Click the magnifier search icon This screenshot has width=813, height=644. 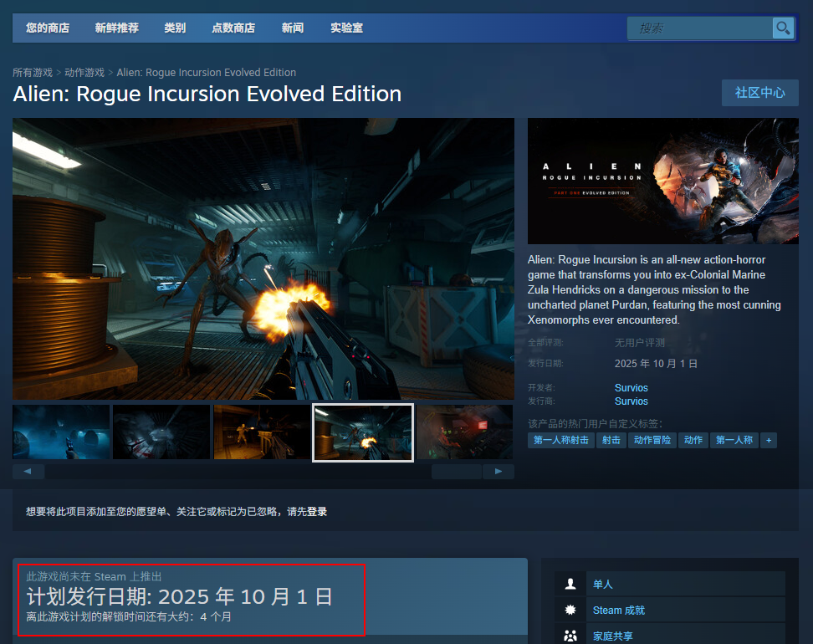coord(783,28)
